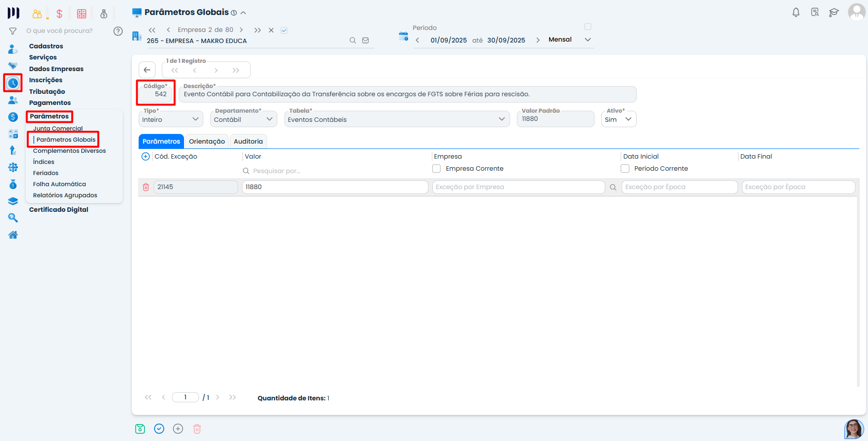Expand the Tabela dropdown Eventos Contábeis
Viewport: 868px width, 441px height.
(x=397, y=119)
